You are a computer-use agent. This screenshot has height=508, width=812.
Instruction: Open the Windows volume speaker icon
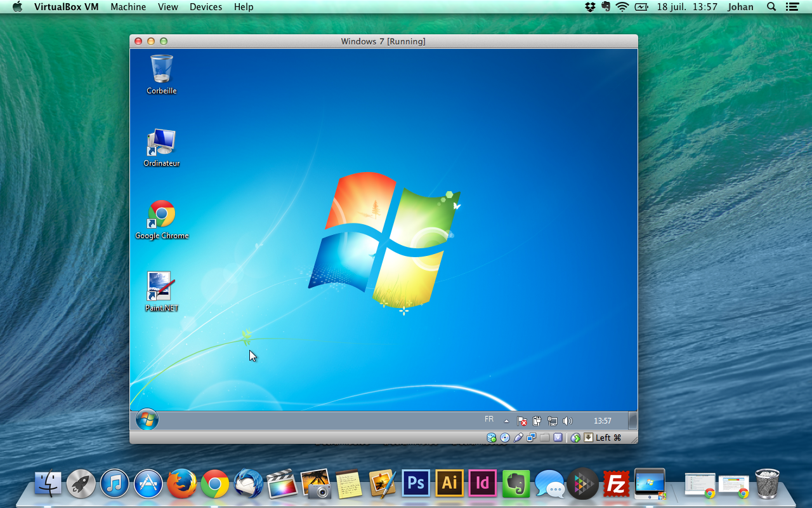point(567,421)
